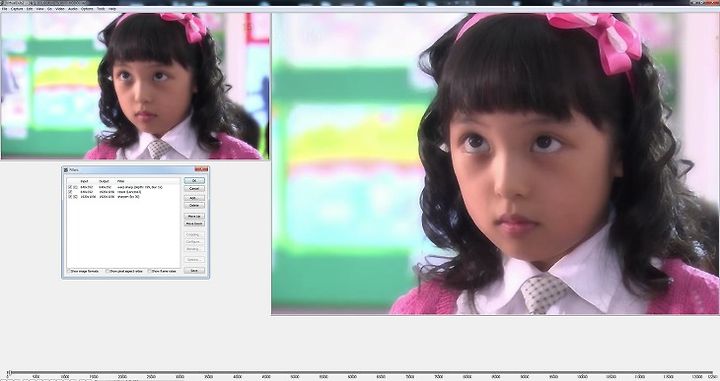Select the resize filter row
The image size is (720, 381).
tap(124, 192)
